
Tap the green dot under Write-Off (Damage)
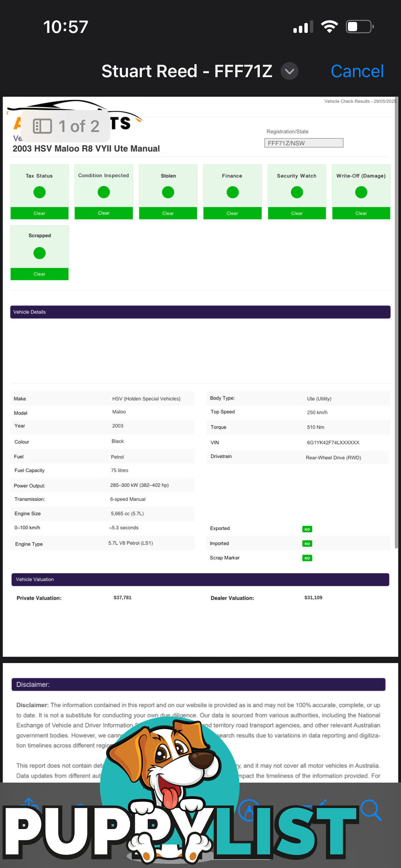tap(361, 192)
